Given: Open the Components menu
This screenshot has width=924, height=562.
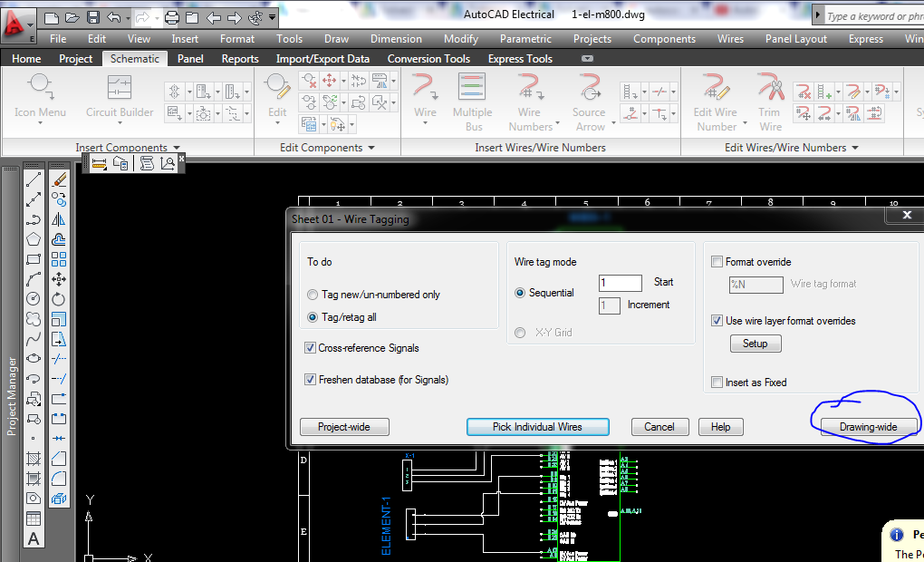Looking at the screenshot, I should [x=664, y=39].
